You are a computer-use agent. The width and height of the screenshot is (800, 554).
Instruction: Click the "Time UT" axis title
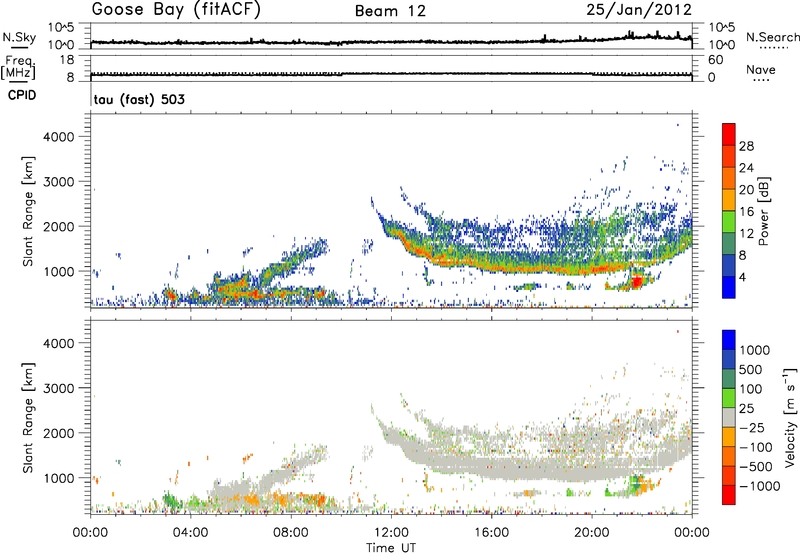[391, 548]
